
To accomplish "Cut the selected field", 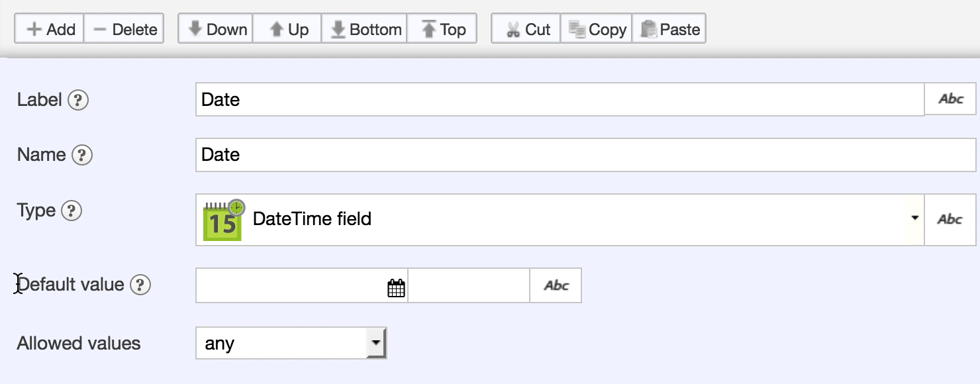I will pos(526,29).
